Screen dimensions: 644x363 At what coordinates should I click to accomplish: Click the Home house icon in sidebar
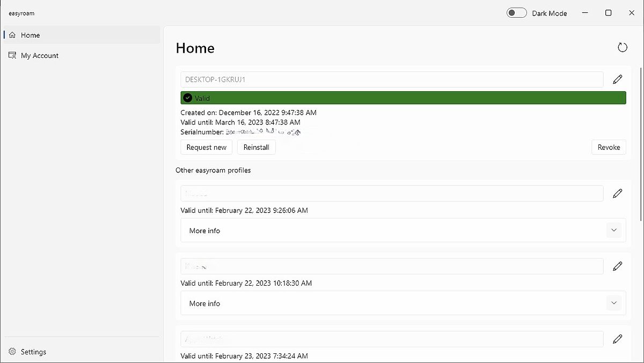coord(12,35)
